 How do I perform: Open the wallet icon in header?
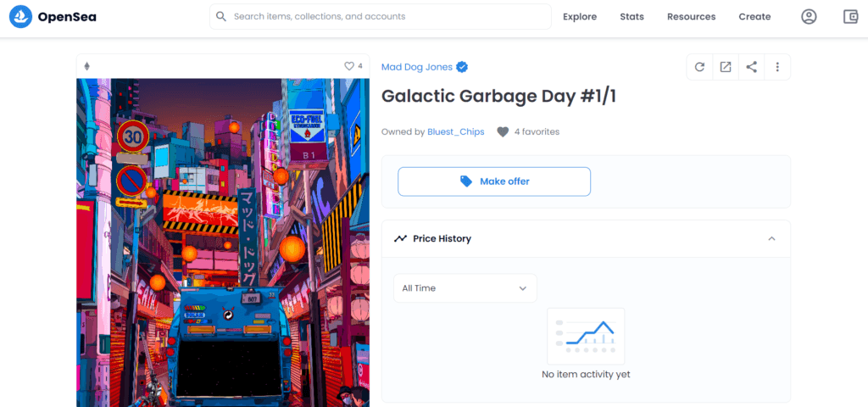click(x=850, y=17)
